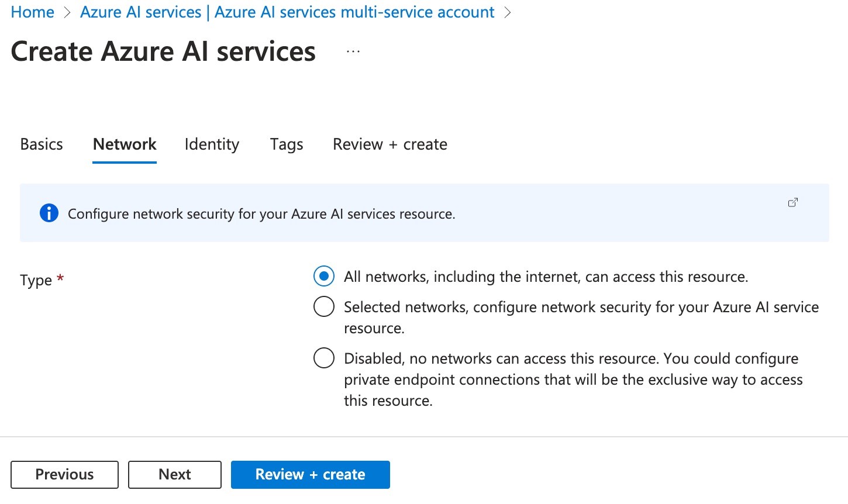Screen dimensions: 848x504
Task: Click the external link icon in the info banner
Action: (x=793, y=202)
